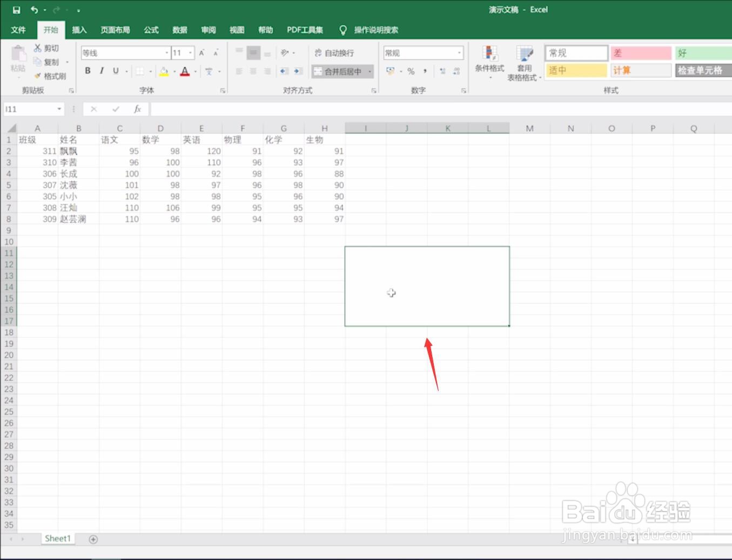Switch to Page Layout (页面布局) tab
Screen dimensions: 732x560
pyautogui.click(x=115, y=30)
